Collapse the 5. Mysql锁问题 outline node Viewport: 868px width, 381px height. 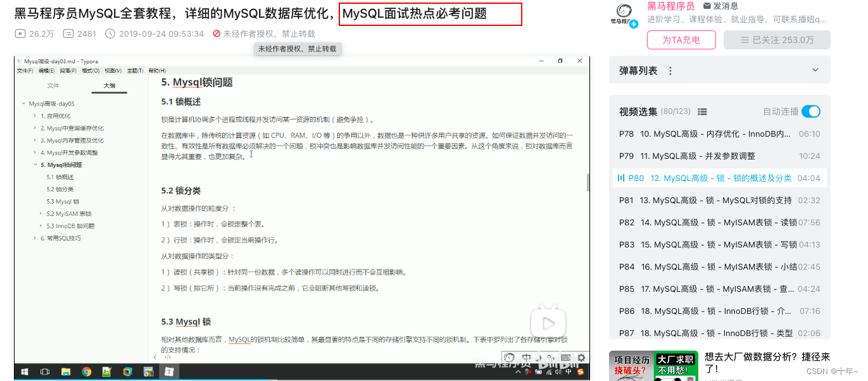[x=35, y=165]
